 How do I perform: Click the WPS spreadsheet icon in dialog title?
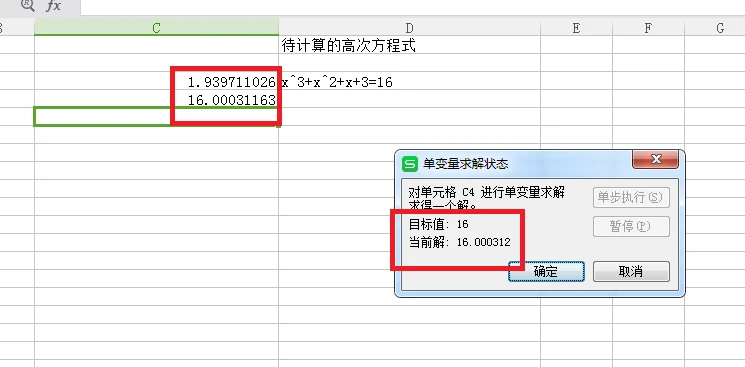(x=410, y=164)
